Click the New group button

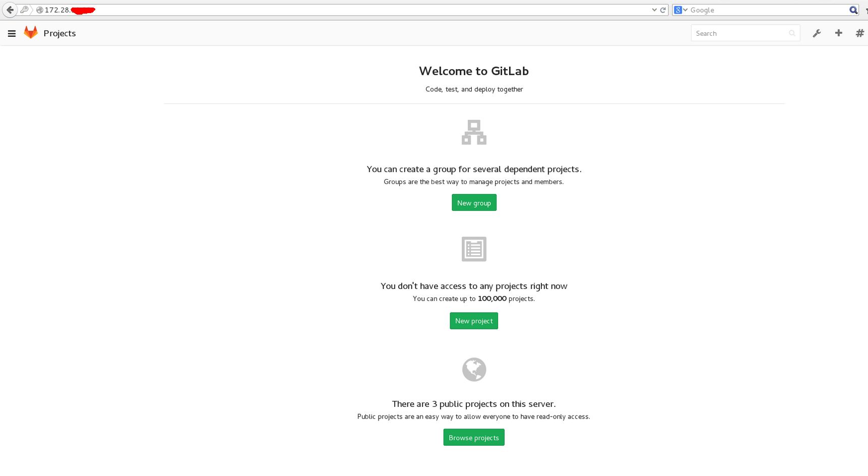point(474,203)
